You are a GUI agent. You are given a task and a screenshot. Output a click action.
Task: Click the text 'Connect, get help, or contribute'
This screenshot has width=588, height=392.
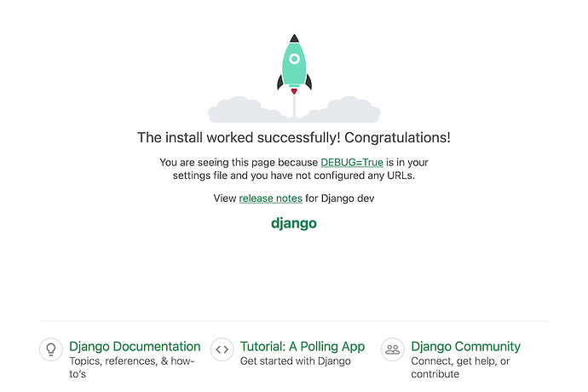point(460,367)
